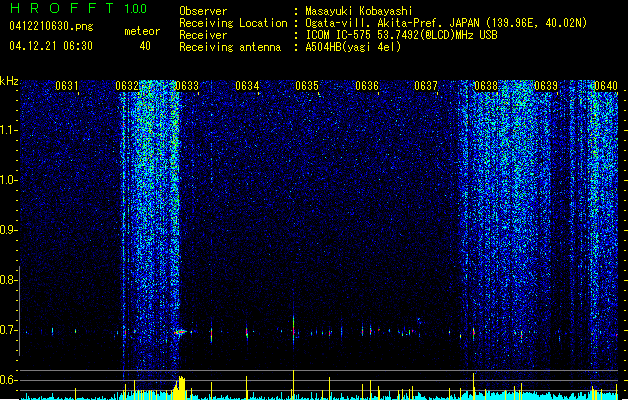Click the 0637 time marker

coord(426,86)
